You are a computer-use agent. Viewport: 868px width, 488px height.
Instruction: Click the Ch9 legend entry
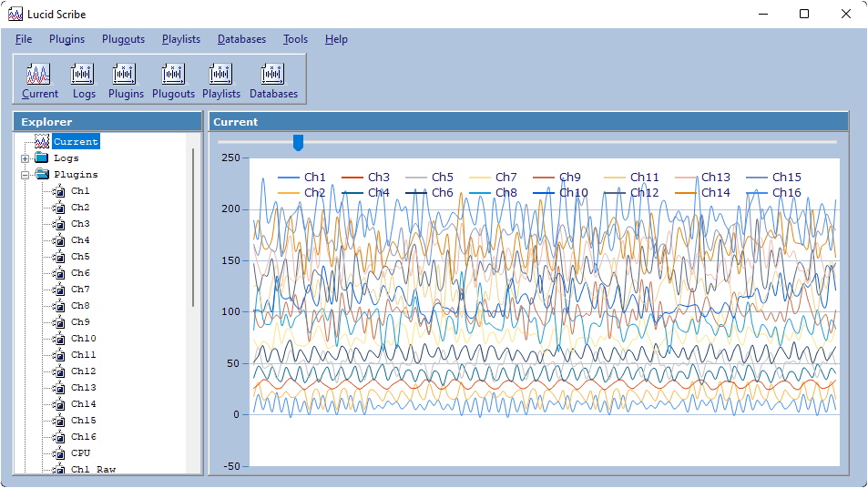[x=557, y=177]
